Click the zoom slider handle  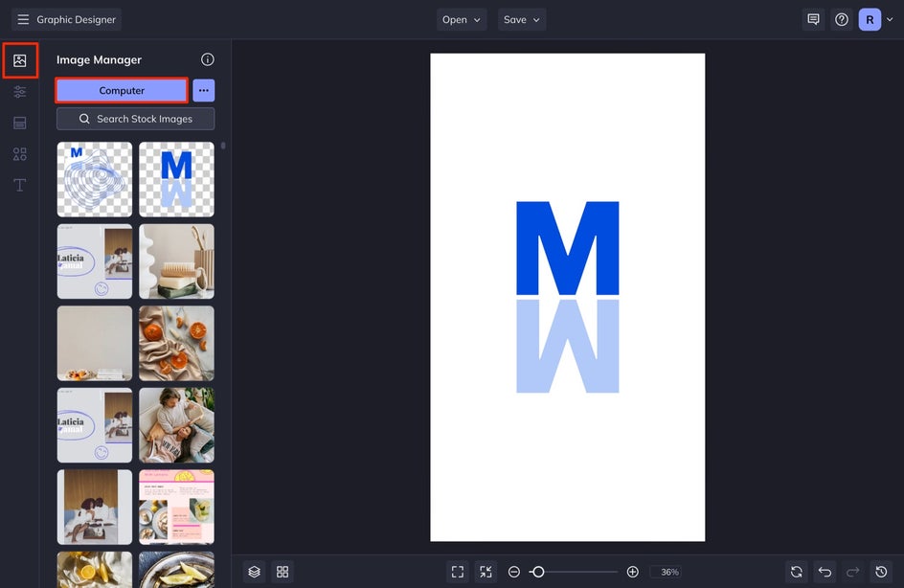click(538, 572)
